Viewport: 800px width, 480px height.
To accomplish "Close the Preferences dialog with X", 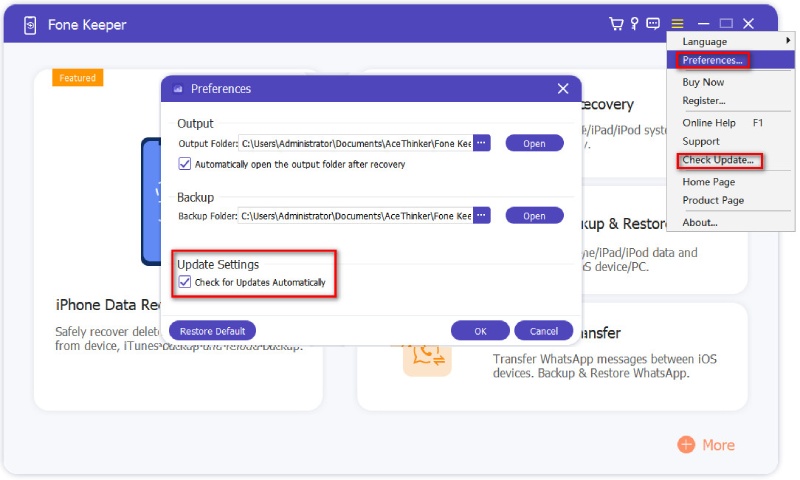I will coord(563,89).
